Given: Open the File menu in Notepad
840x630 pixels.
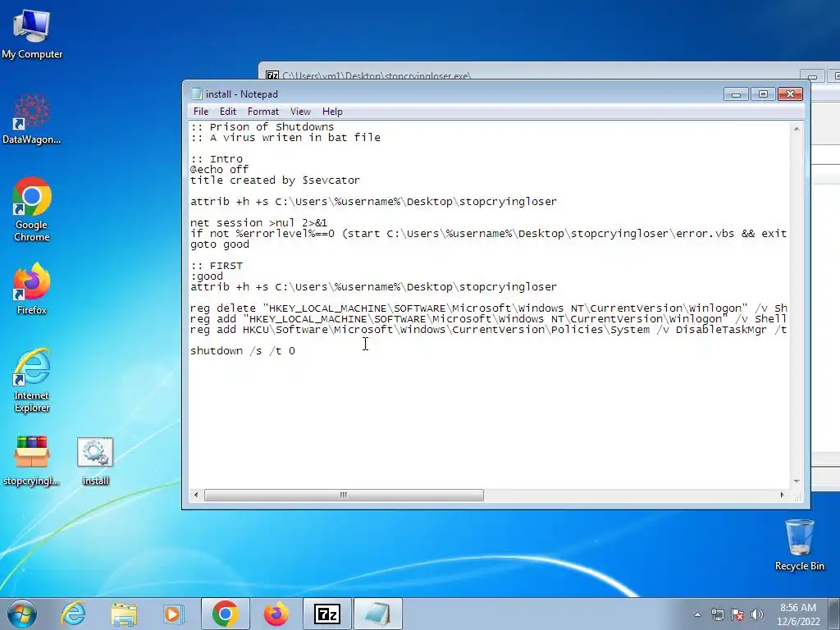Looking at the screenshot, I should (x=201, y=112).
